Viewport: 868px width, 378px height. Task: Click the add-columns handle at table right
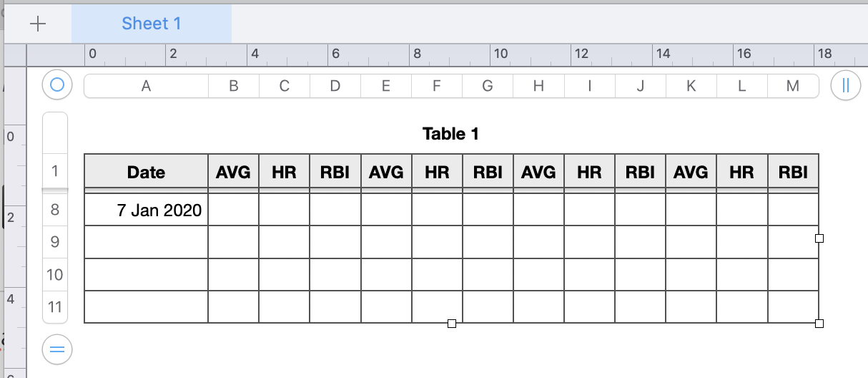[x=845, y=86]
